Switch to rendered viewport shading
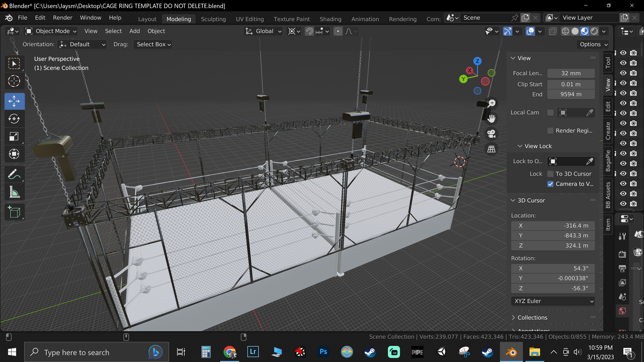The image size is (644, 362). pyautogui.click(x=594, y=31)
